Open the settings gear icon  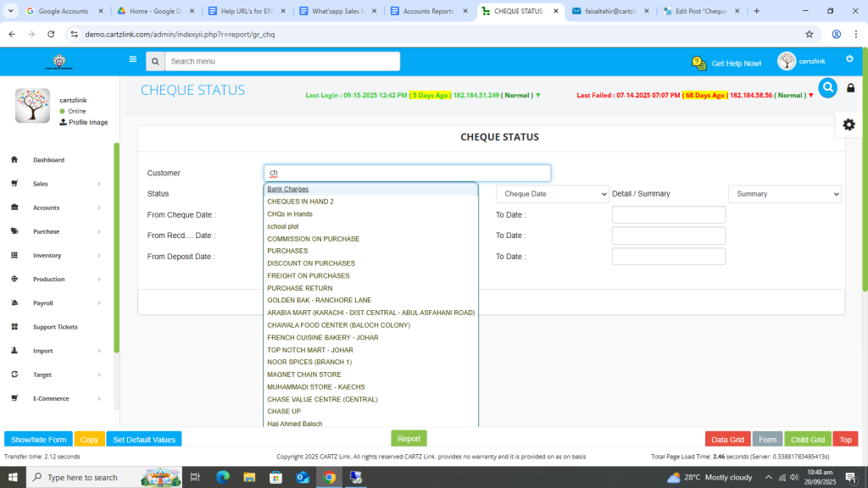(849, 125)
